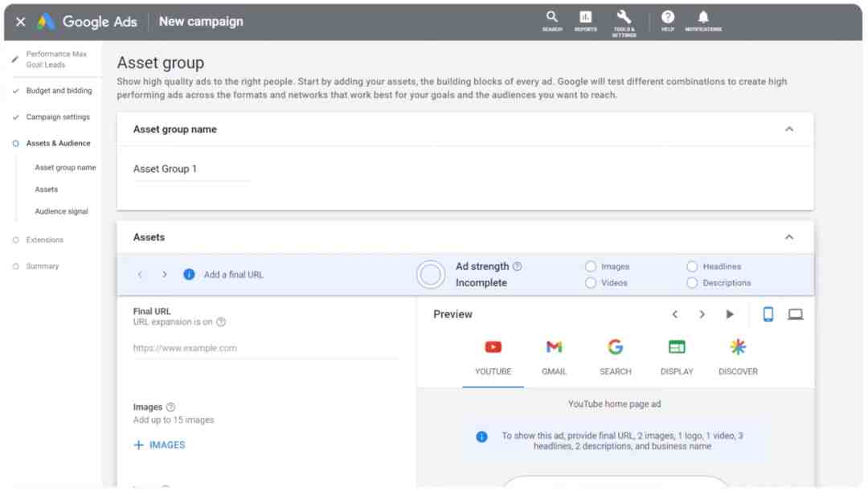The width and height of the screenshot is (868, 492).
Task: Open Budget and bidding step in sidebar
Action: pyautogui.click(x=59, y=91)
